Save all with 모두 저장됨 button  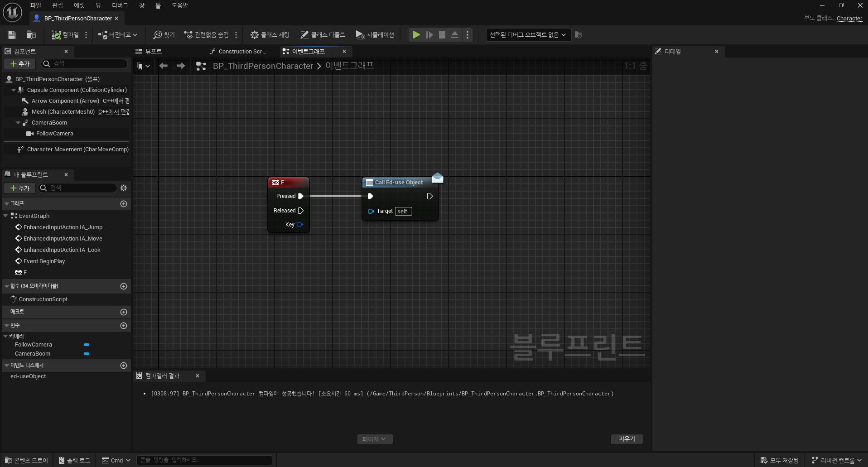click(780, 460)
